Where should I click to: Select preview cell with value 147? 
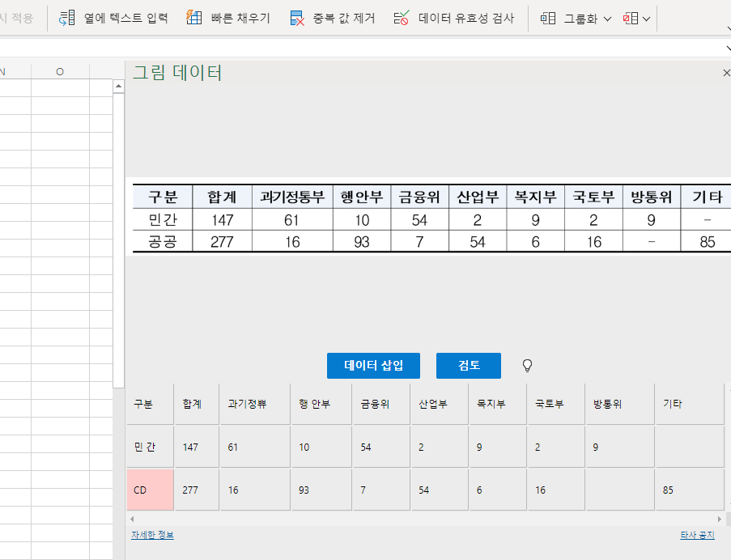(x=198, y=447)
